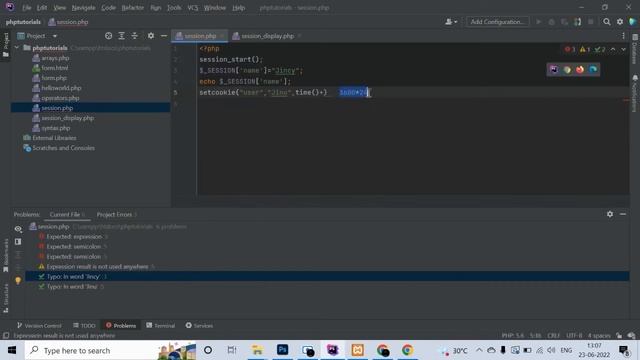Open the File menu
The width and height of the screenshot is (640, 360).
pyautogui.click(x=27, y=8)
